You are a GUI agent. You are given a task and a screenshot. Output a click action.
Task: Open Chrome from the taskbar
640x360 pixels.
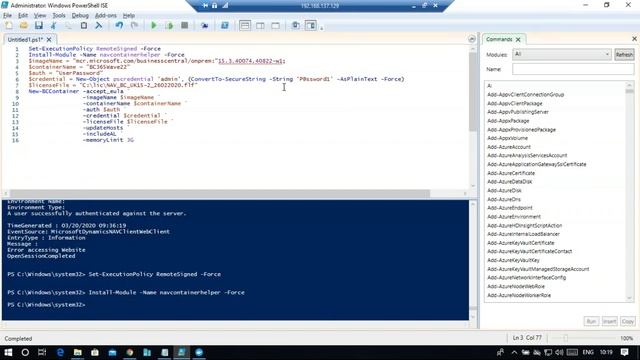[130, 352]
